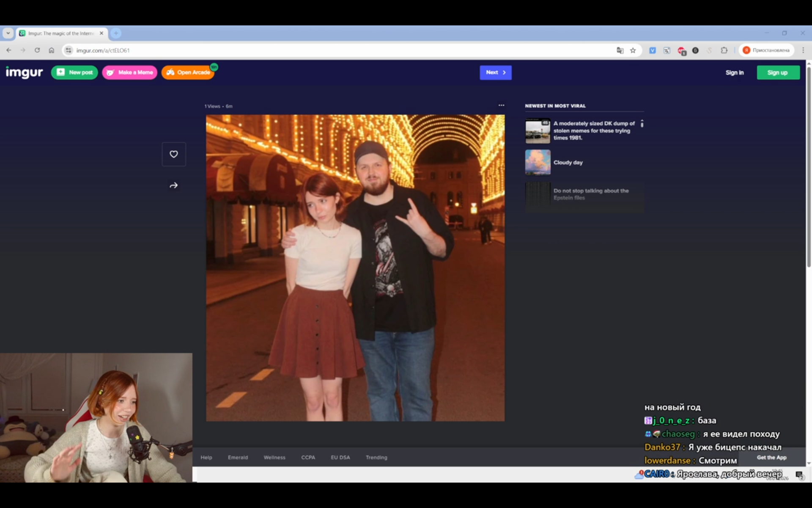Open Arcade from header

188,72
